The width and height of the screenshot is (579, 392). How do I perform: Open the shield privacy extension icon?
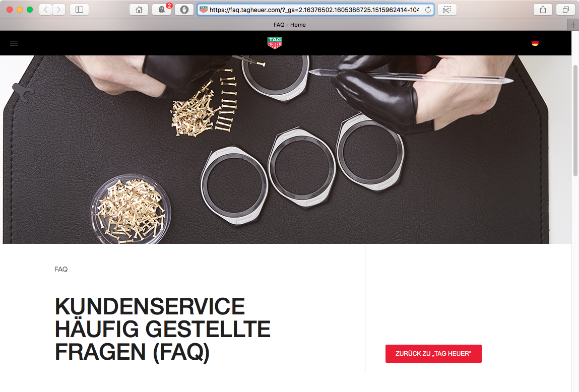[184, 10]
